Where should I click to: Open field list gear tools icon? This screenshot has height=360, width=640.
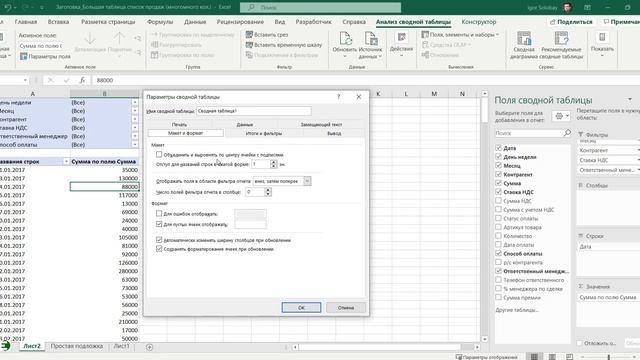[x=561, y=116]
